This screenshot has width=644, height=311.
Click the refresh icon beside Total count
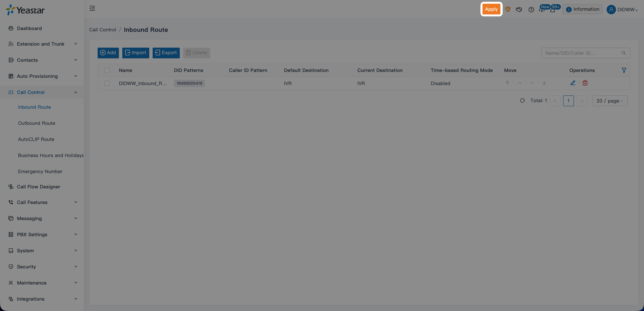point(522,101)
